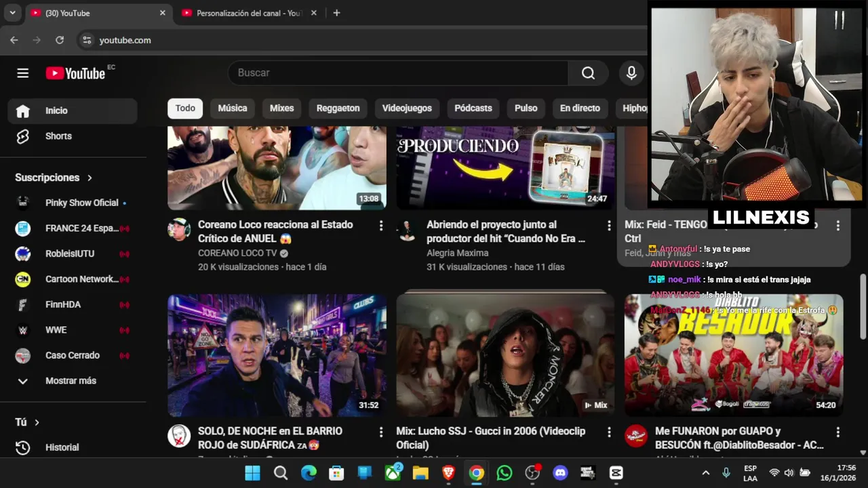
Task: Open Caso Cerrado subscription
Action: point(73,355)
